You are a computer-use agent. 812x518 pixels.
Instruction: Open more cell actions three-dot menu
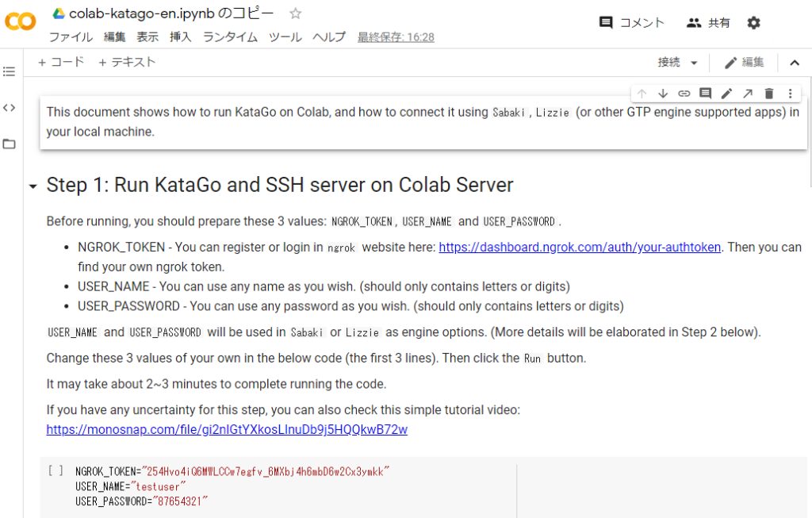tap(791, 94)
